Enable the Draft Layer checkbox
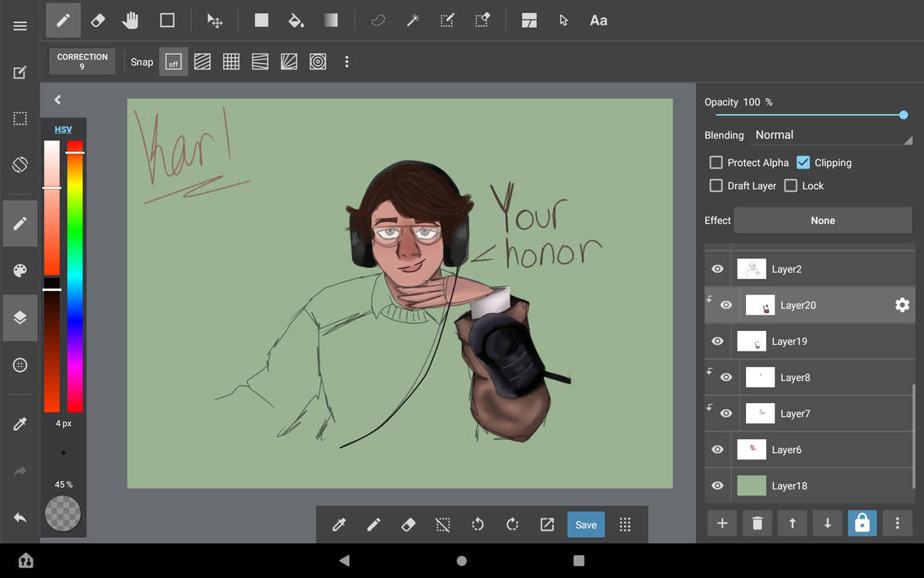 pos(716,186)
